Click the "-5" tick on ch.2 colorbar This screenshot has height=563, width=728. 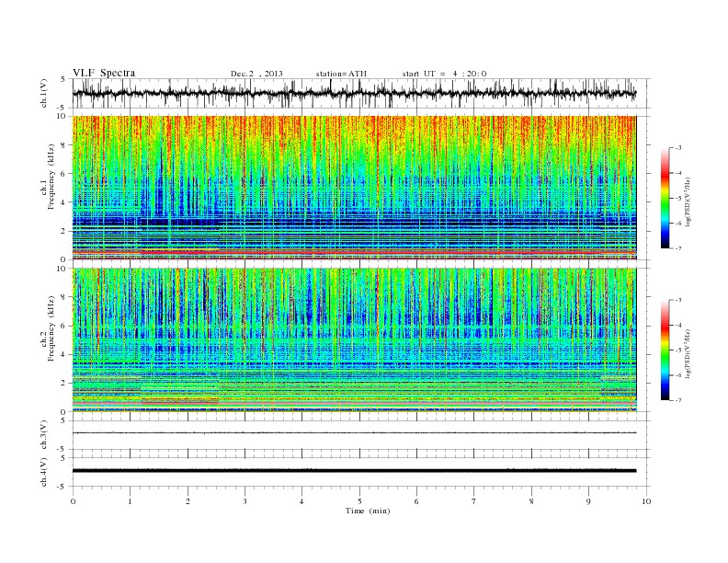[x=678, y=350]
